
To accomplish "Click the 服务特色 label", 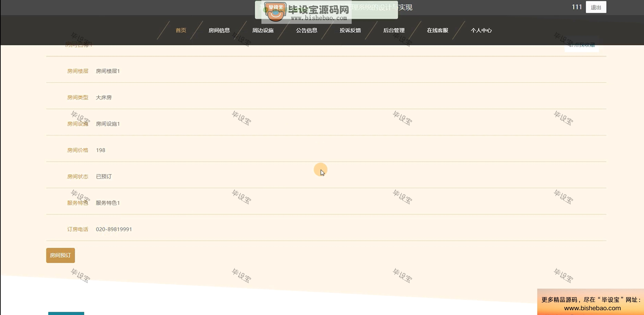I will [77, 203].
